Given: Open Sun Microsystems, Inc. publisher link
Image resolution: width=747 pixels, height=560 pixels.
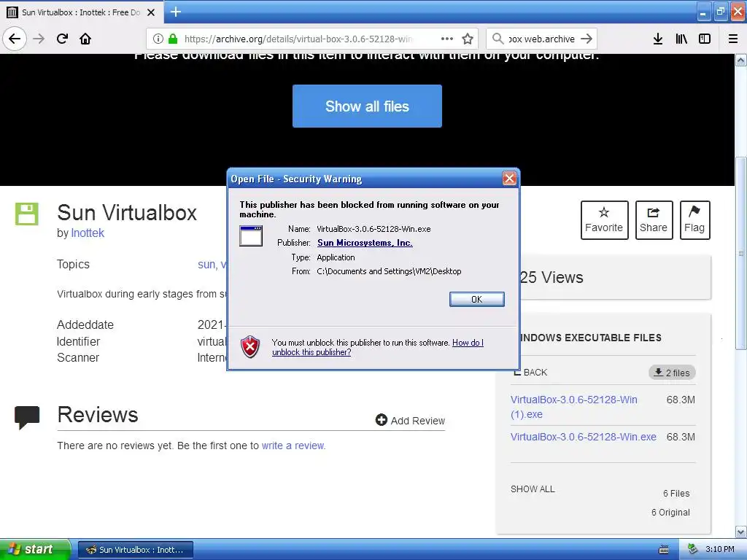Looking at the screenshot, I should point(365,243).
